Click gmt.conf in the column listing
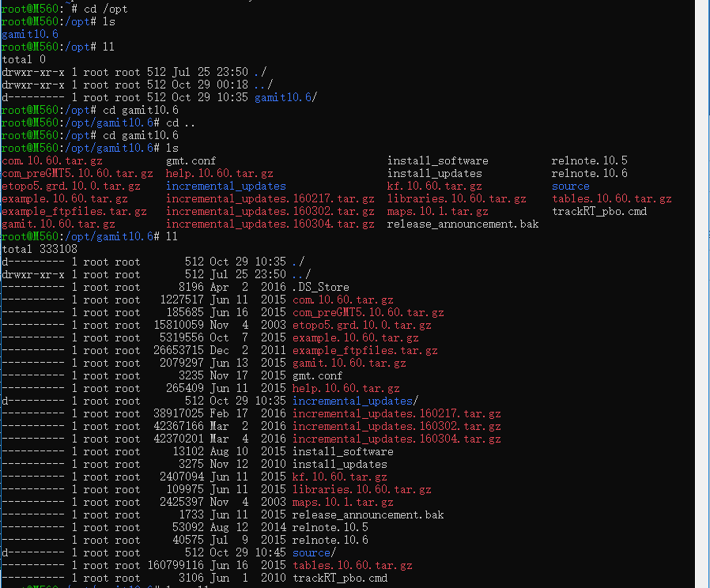Viewport: 710px width, 588px height. click(191, 161)
